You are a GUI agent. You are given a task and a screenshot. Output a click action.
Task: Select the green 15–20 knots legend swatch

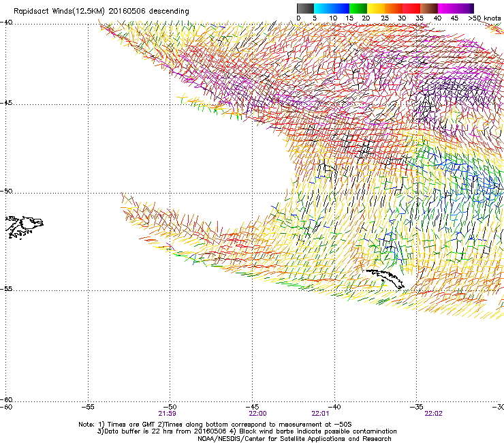click(358, 8)
